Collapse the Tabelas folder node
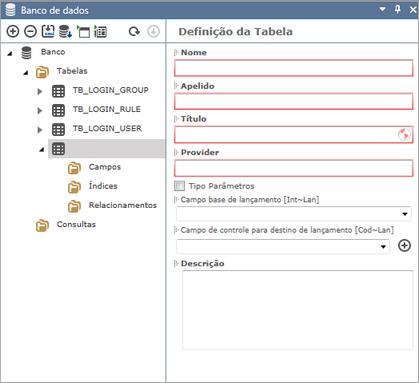Image resolution: width=419 pixels, height=383 pixels. 25,72
